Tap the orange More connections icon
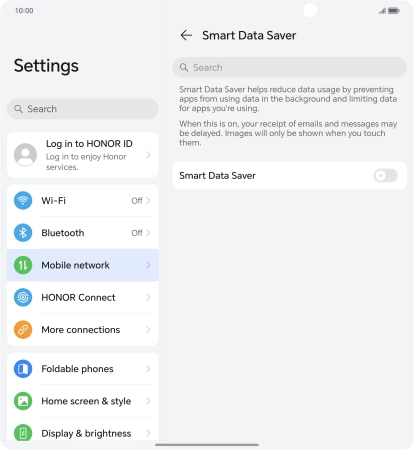Viewport: 414px width, 450px height. pyautogui.click(x=23, y=330)
